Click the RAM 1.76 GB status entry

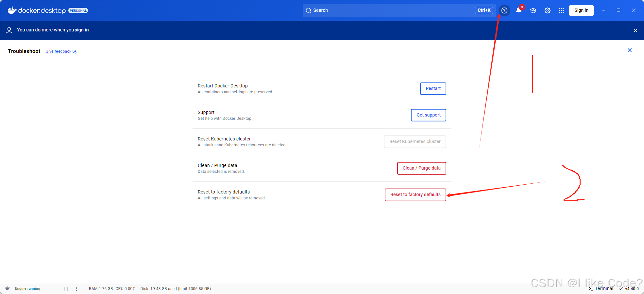pos(101,289)
